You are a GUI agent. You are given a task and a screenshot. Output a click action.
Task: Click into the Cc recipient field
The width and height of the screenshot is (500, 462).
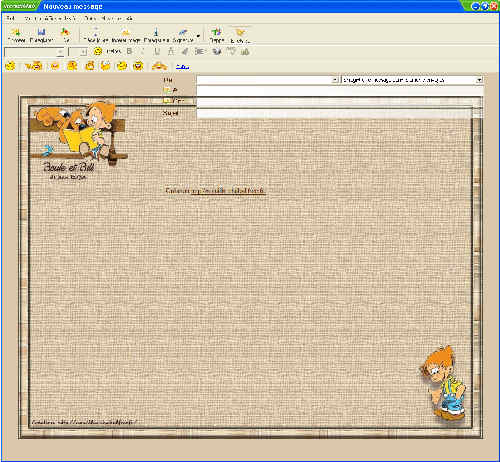[x=340, y=102]
